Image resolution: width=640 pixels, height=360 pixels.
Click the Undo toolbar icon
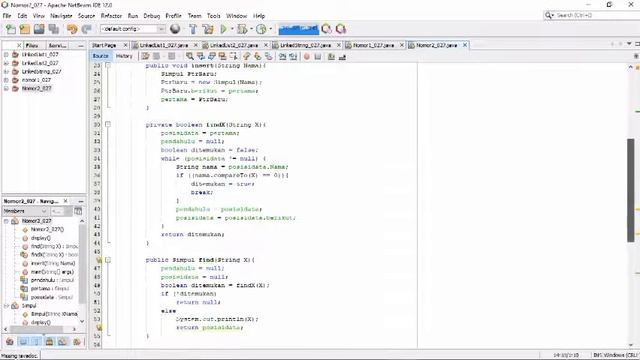click(72, 29)
